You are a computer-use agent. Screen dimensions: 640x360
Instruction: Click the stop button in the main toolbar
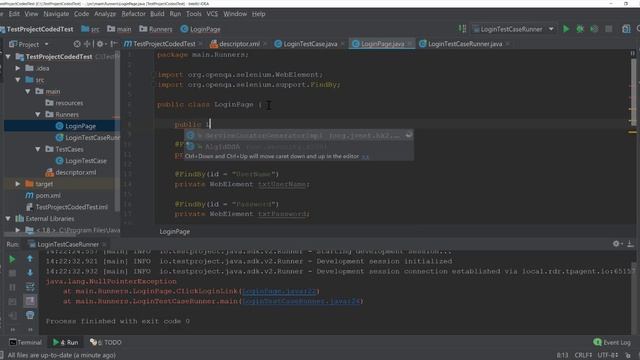click(x=609, y=29)
